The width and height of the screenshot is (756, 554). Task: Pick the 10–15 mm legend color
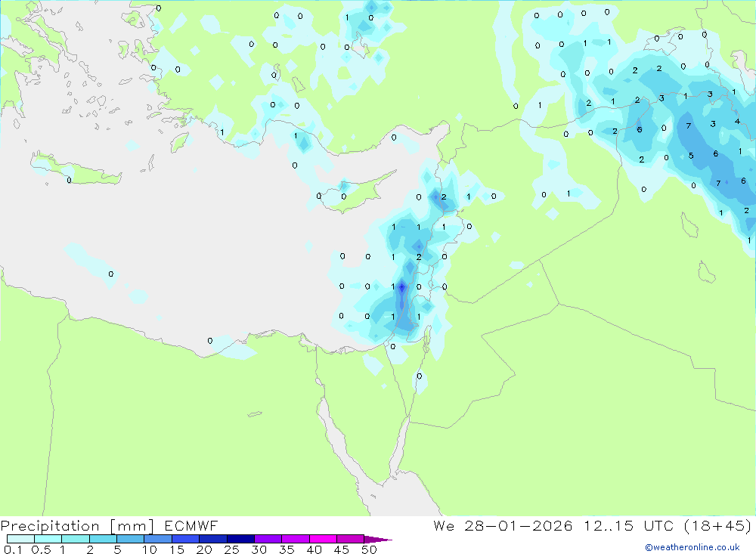158,539
